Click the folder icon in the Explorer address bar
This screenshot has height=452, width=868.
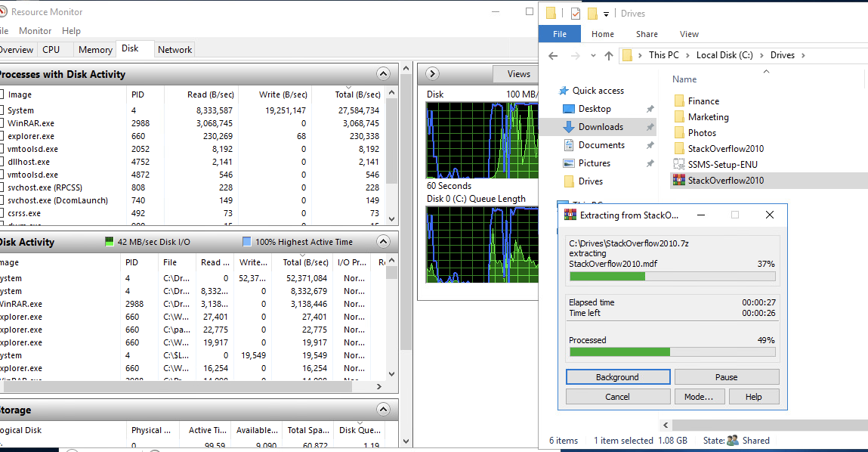click(627, 55)
